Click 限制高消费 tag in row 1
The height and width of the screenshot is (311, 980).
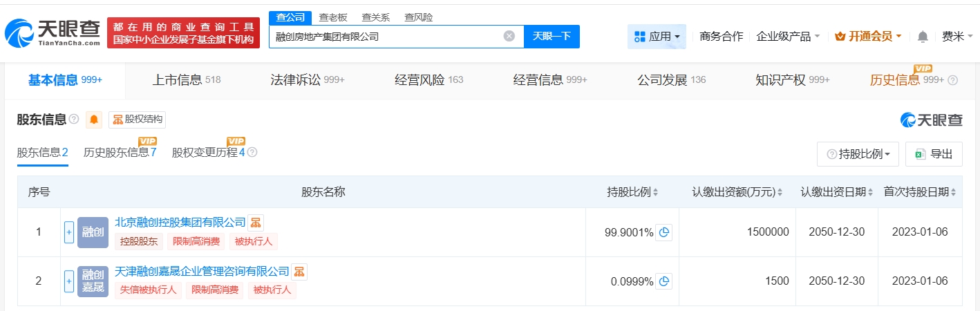pos(196,241)
